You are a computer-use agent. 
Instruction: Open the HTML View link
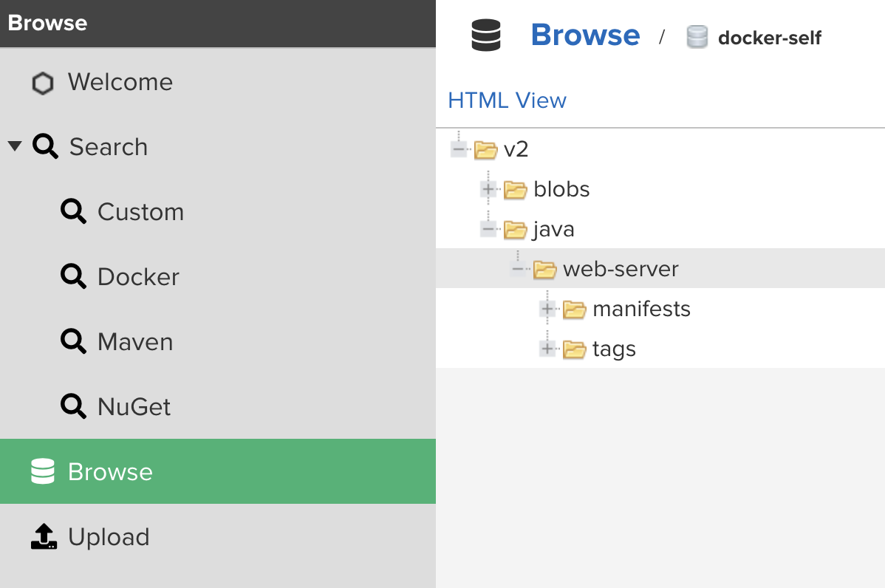pos(507,100)
